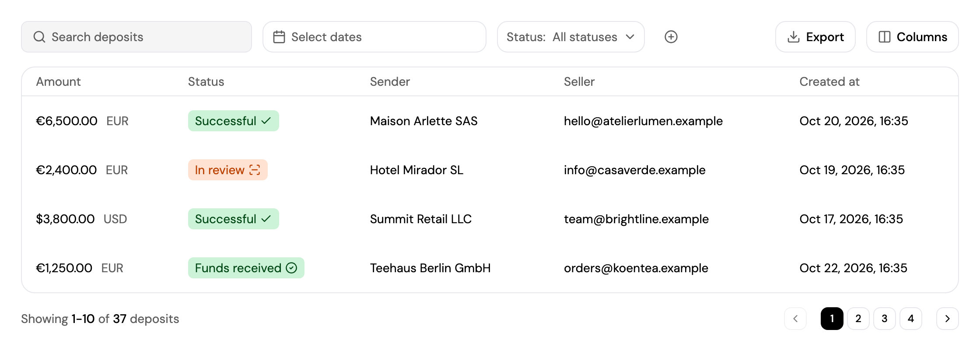
Task: Click seller hello@atelierlumen.example
Action: (x=643, y=121)
